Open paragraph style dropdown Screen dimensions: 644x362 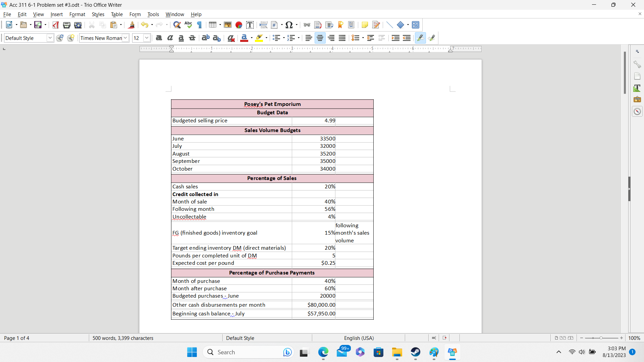point(50,38)
